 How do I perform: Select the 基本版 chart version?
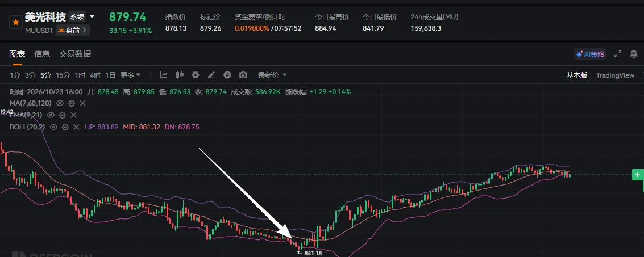pyautogui.click(x=576, y=75)
